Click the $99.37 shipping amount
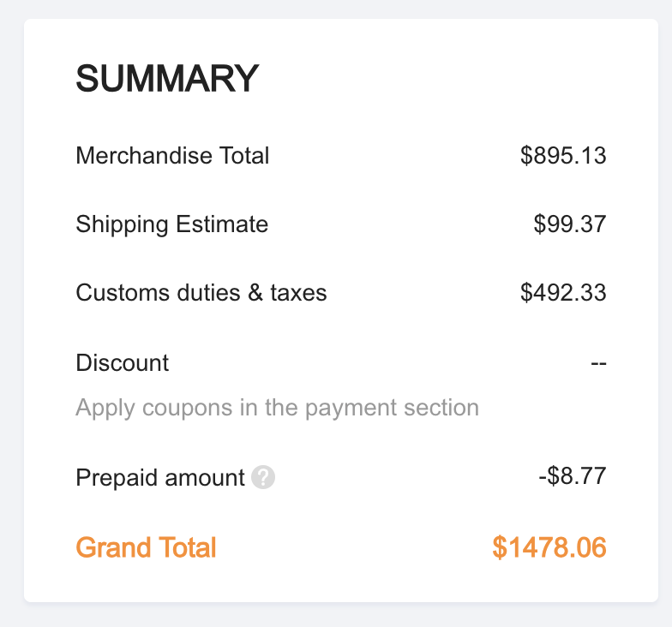Viewport: 672px width, 627px height. [570, 224]
